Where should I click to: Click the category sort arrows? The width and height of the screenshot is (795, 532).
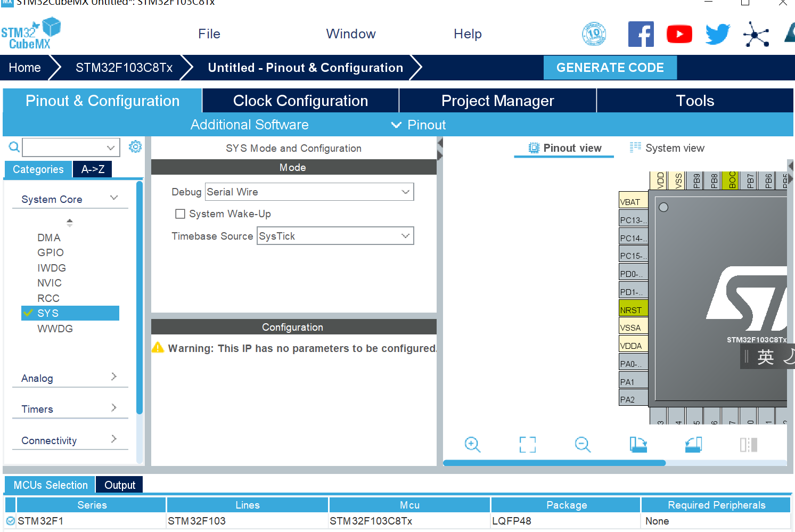(x=69, y=223)
